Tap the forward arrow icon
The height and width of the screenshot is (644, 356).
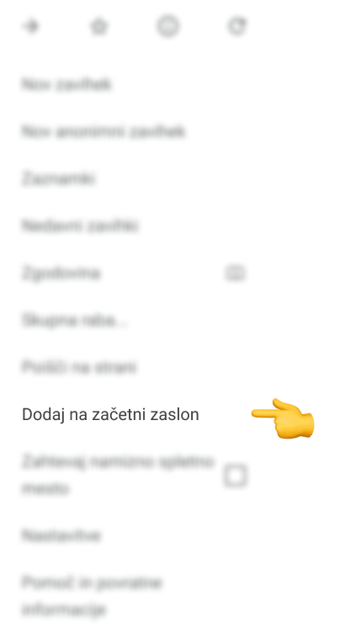(31, 26)
